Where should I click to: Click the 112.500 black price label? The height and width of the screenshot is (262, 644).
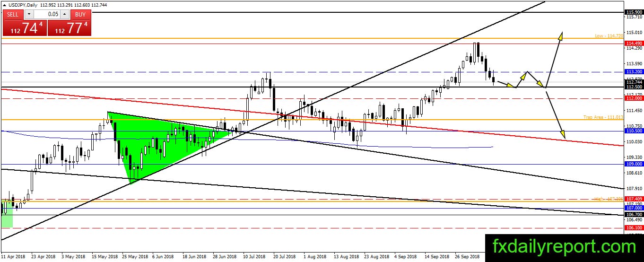(x=634, y=87)
